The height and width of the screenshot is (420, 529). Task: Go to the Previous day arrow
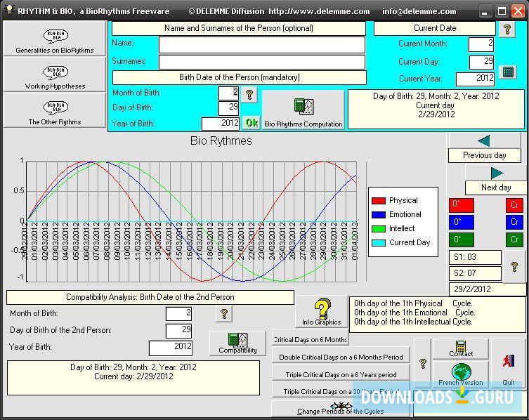pos(485,141)
